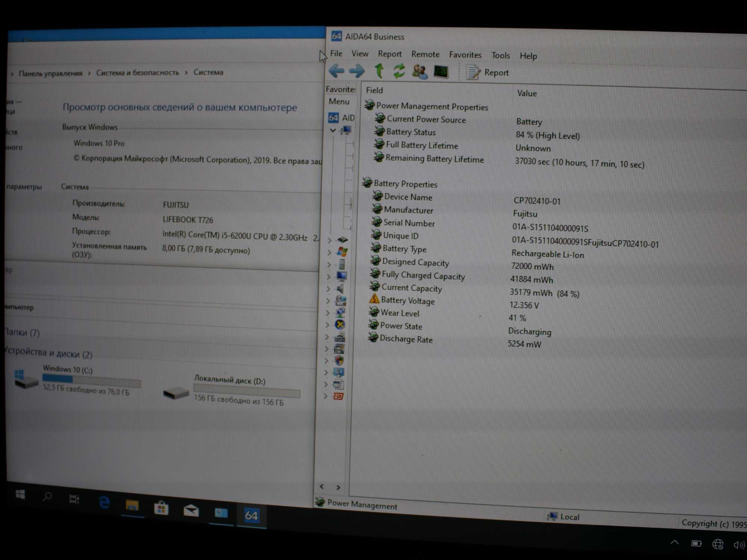Image resolution: width=747 pixels, height=560 pixels.
Task: Open the File menu in AIDA64
Action: [336, 53]
